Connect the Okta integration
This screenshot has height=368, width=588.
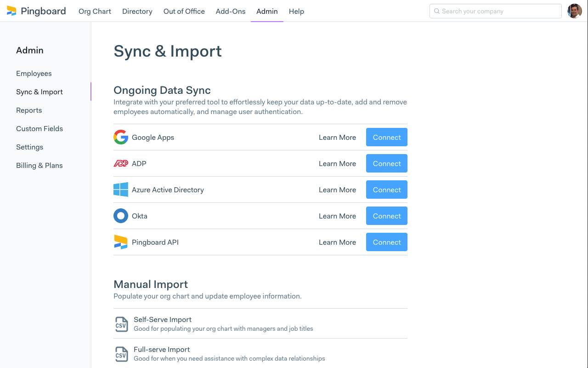coord(386,215)
